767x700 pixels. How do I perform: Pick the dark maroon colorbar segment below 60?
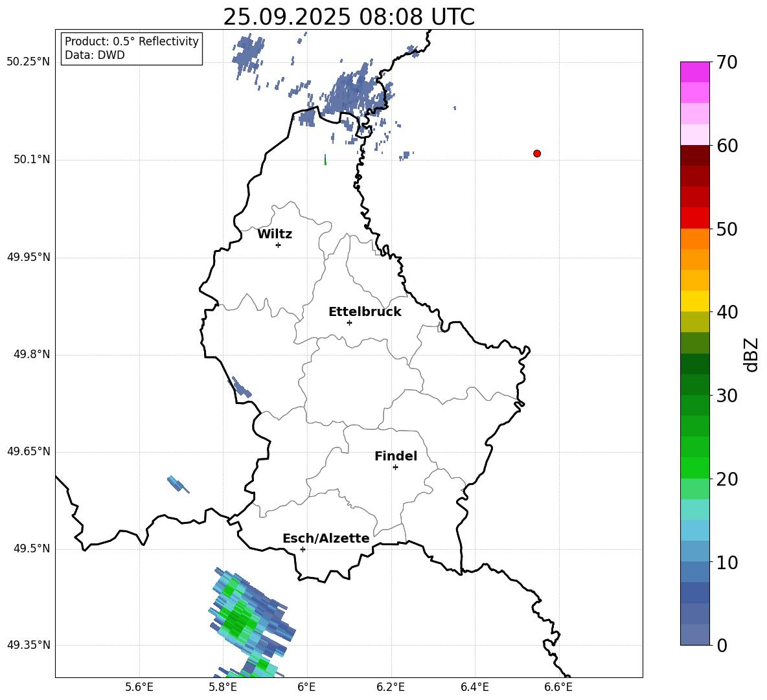click(x=695, y=155)
